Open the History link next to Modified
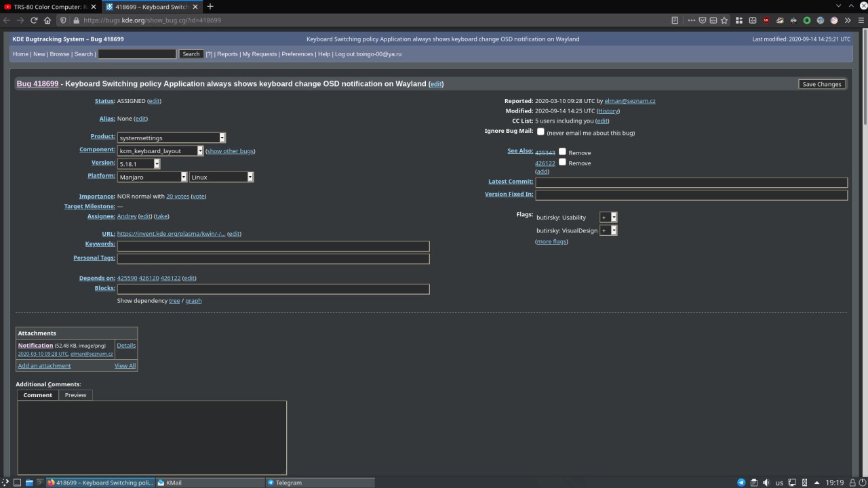The height and width of the screenshot is (488, 868). [608, 110]
